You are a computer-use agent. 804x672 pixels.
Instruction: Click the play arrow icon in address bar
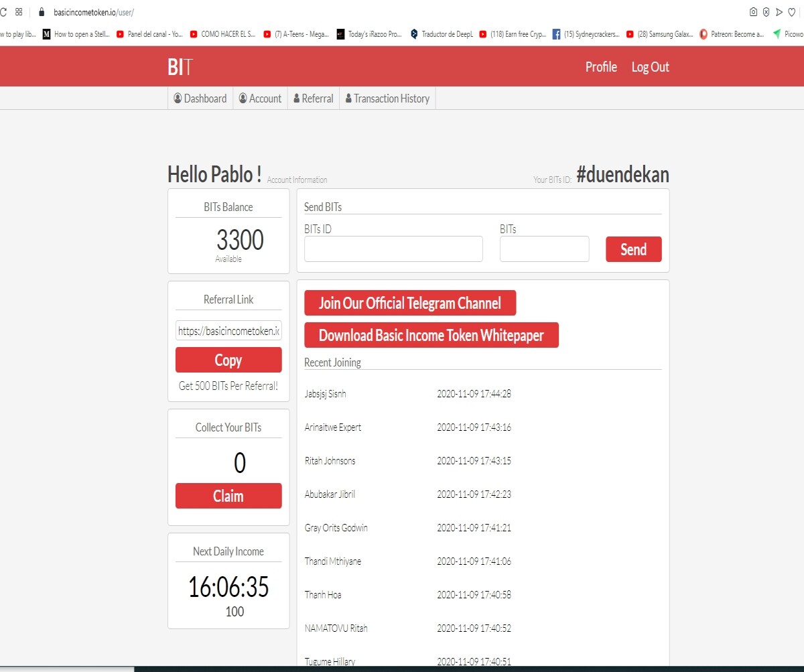pyautogui.click(x=779, y=11)
